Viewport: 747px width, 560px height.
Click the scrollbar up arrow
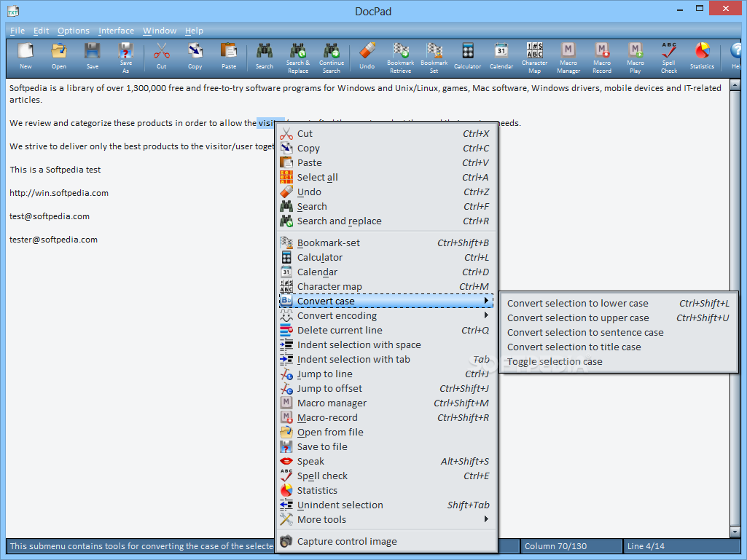point(735,86)
